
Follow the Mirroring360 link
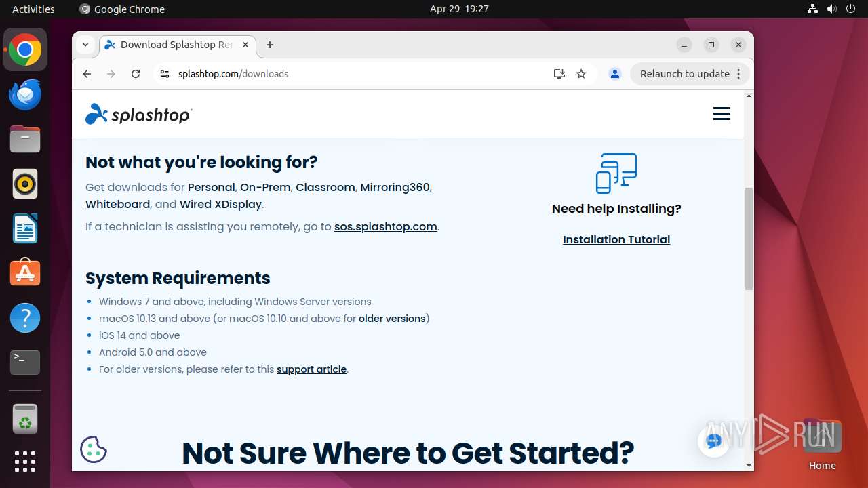tap(395, 187)
